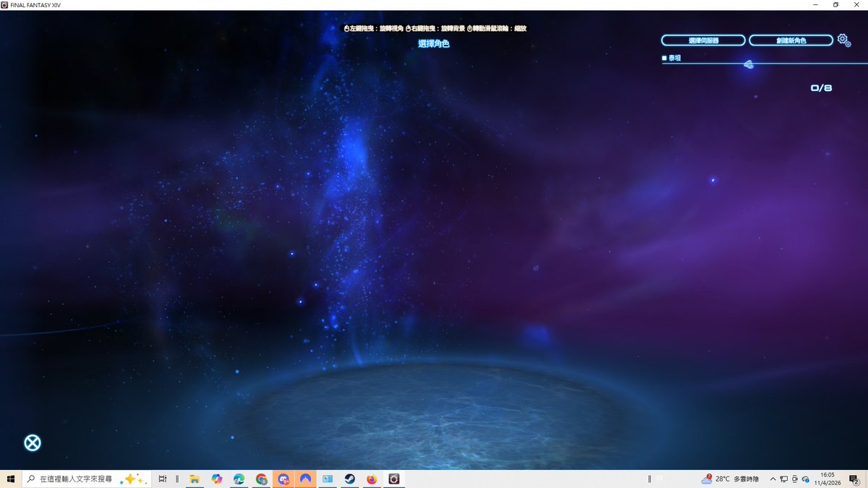Screen dimensions: 868x488
Task: Open Firefox from the taskbar
Action: (x=372, y=479)
